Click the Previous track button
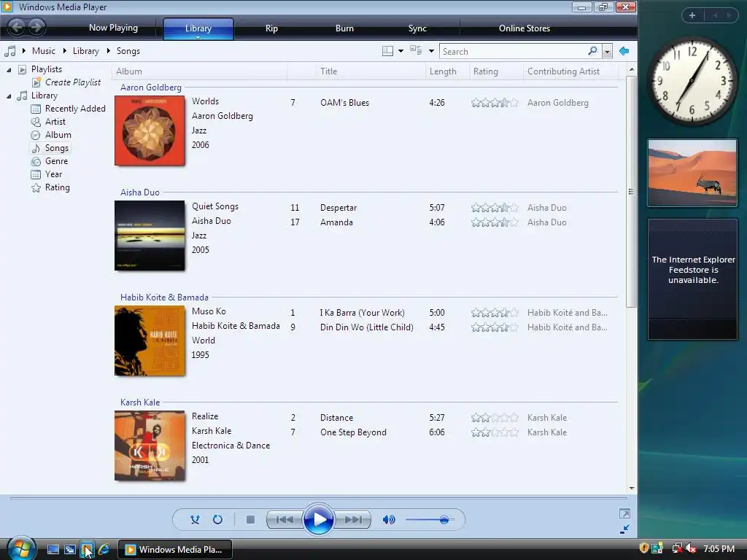 [285, 519]
